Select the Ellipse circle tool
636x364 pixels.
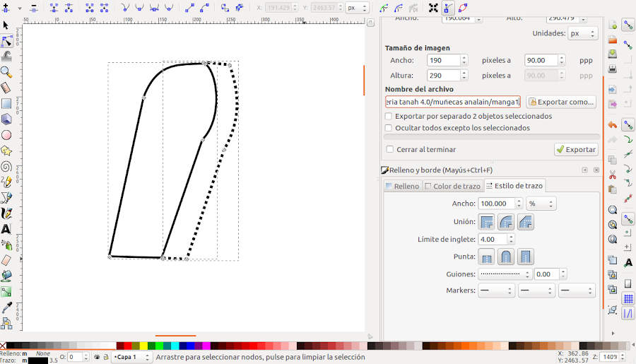click(6, 135)
